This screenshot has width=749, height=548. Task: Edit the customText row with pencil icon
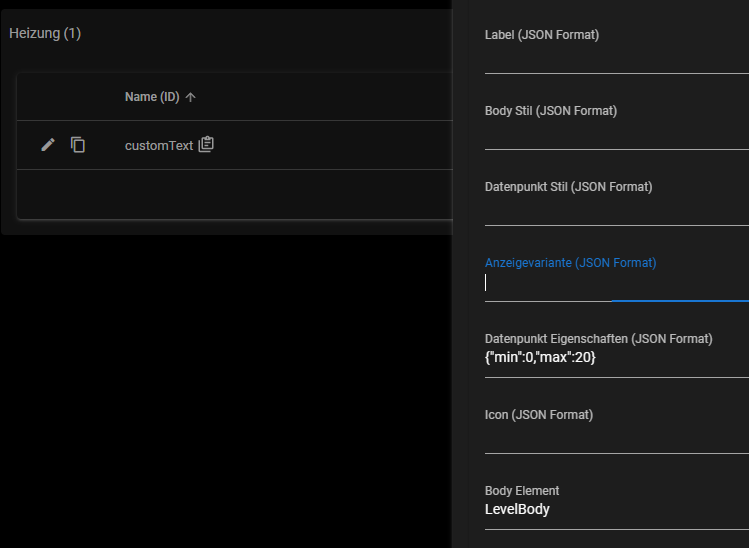(x=48, y=145)
